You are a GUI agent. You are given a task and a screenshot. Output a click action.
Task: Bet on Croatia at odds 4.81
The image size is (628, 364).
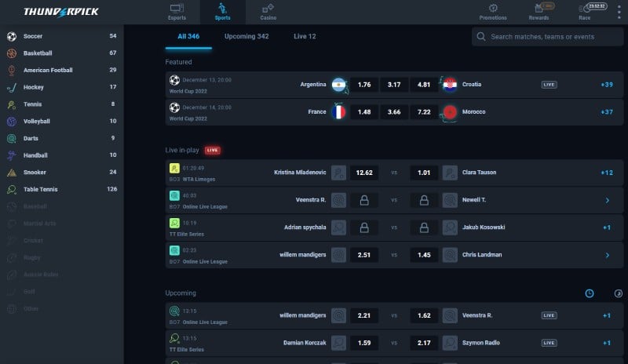424,85
